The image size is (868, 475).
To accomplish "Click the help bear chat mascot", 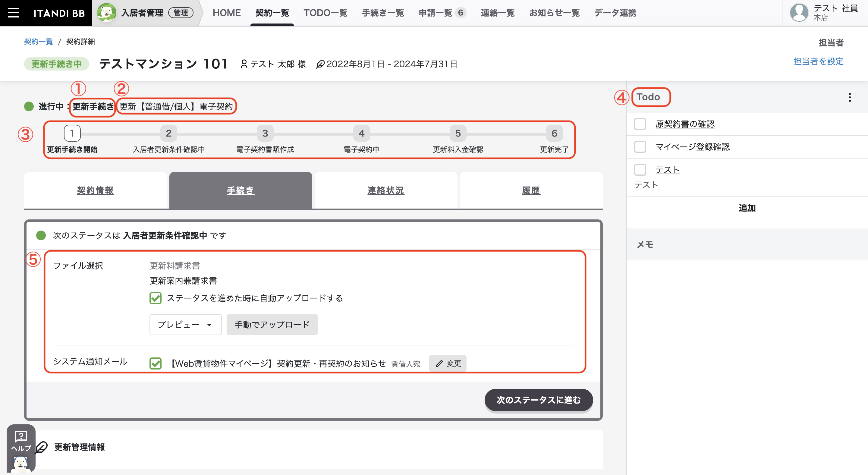I will pos(21,464).
